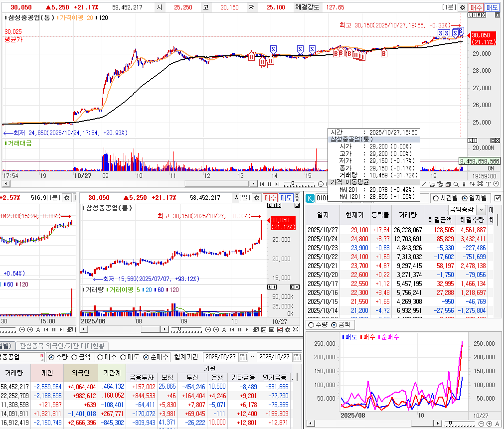Click the 매수 button in the daily chart header
The height and width of the screenshot is (429, 504).
[270, 198]
